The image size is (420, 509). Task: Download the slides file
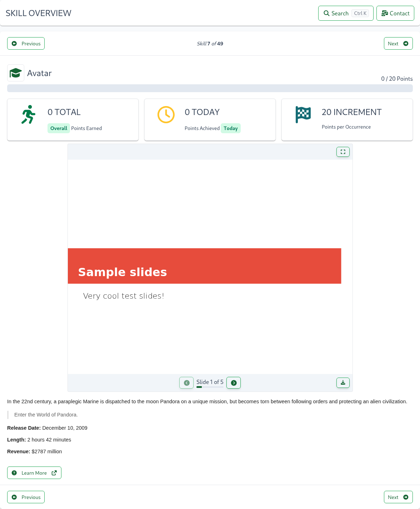coord(343,383)
